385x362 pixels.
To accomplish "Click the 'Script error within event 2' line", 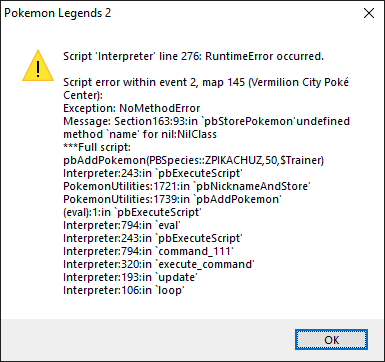I will pos(206,82).
